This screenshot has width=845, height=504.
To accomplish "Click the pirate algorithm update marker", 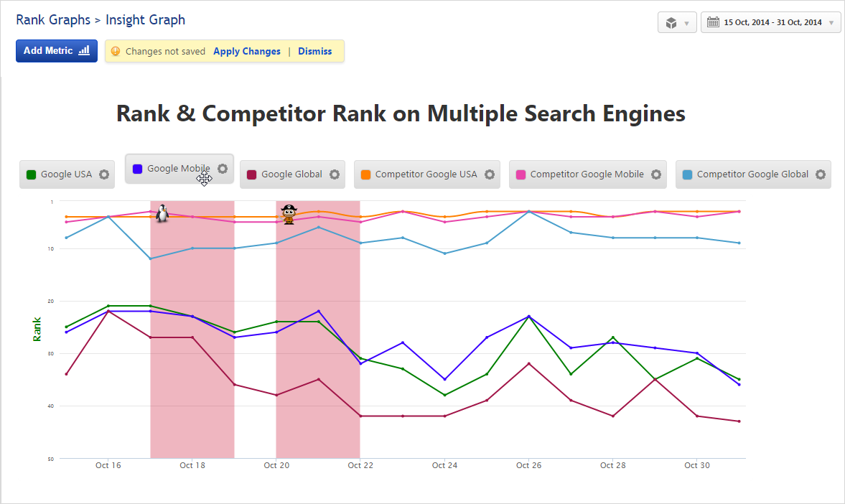I will point(289,214).
